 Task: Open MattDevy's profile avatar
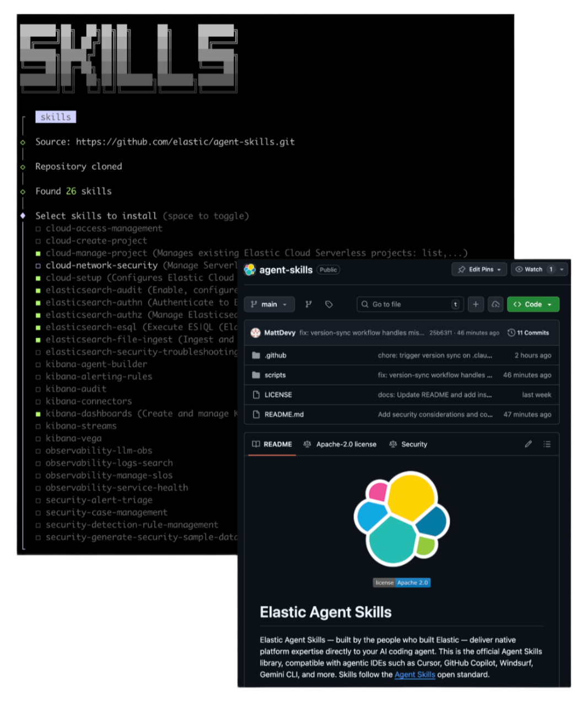[x=255, y=332]
